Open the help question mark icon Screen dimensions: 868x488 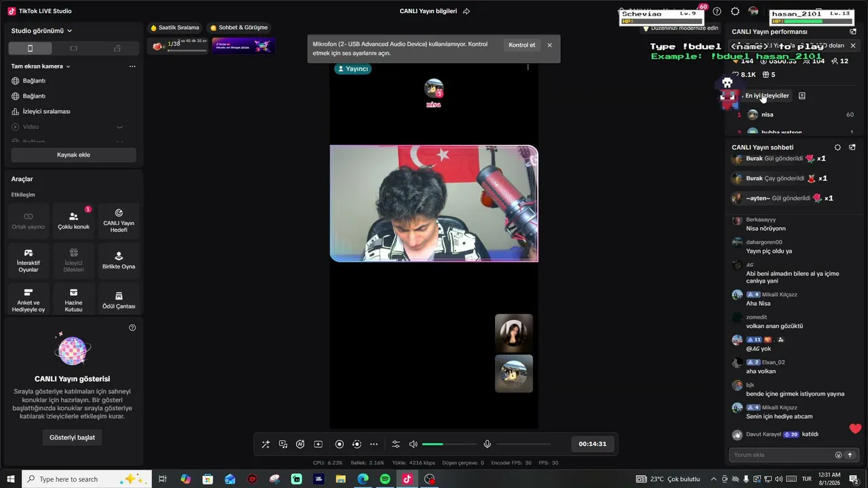[x=717, y=12]
